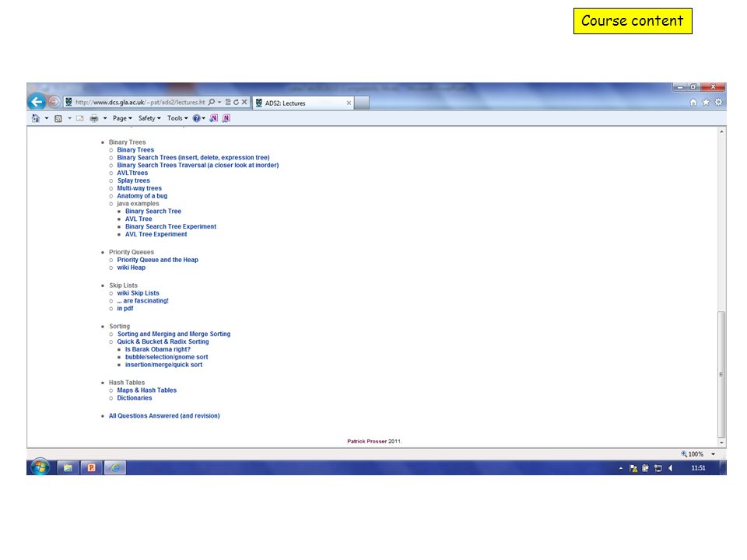Image resolution: width=747 pixels, height=560 pixels.
Task: Open Binary Search Trees Traversal link
Action: point(198,165)
